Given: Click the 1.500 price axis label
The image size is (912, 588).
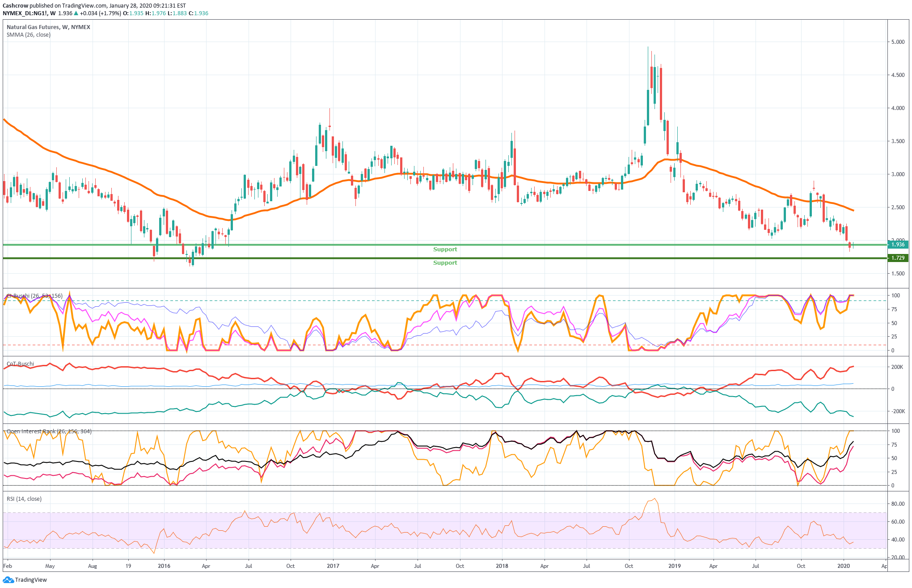Looking at the screenshot, I should click(898, 273).
